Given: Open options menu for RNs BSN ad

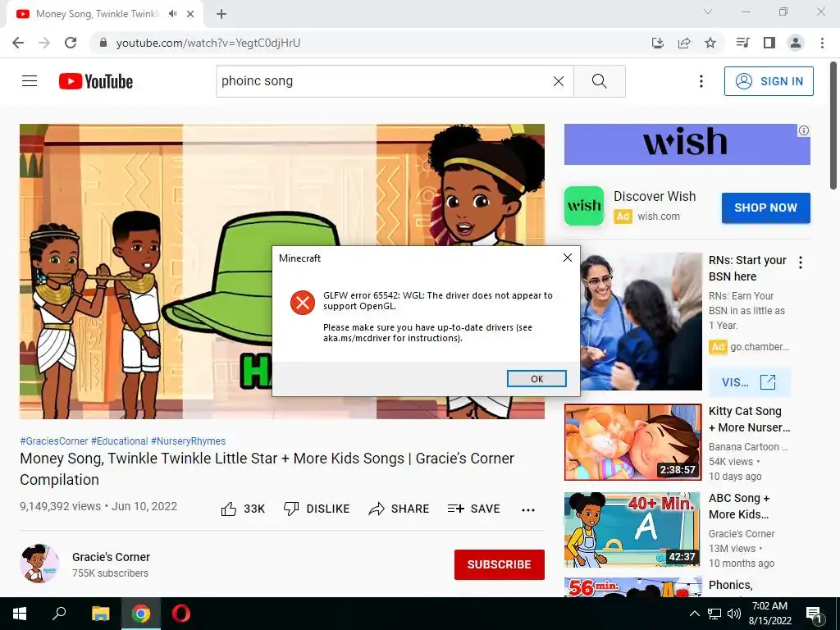Looking at the screenshot, I should pyautogui.click(x=801, y=262).
